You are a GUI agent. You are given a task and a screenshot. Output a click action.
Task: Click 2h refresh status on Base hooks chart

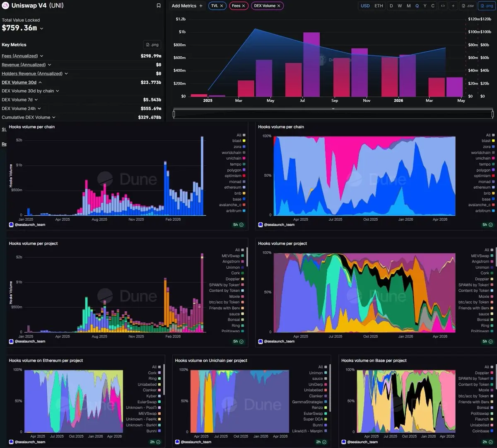[488, 442]
